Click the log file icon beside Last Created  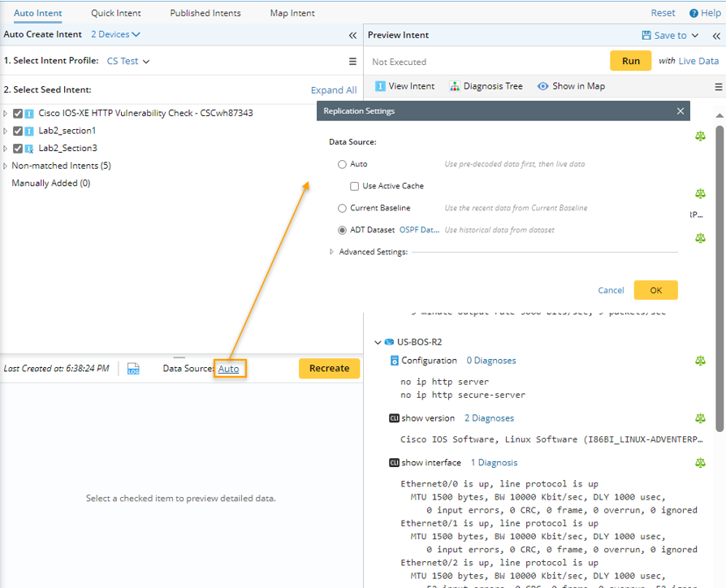coord(133,369)
